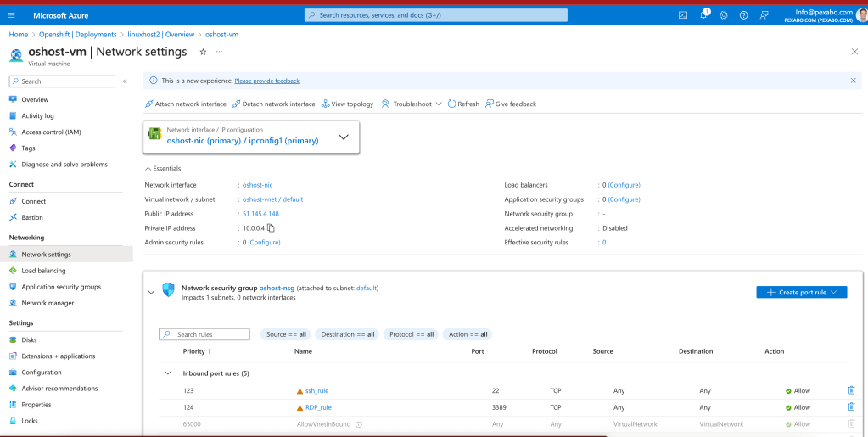Focus the top search resources box

[x=435, y=15]
